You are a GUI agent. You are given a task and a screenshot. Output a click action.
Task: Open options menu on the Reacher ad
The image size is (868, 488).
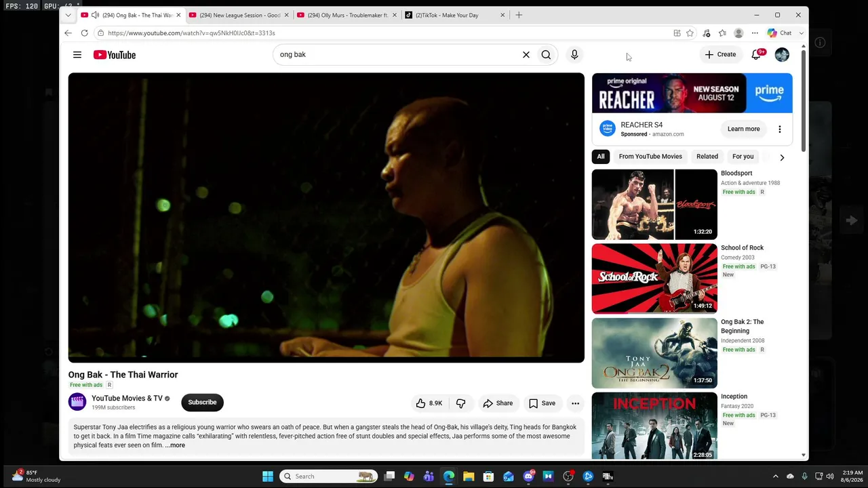coord(780,129)
